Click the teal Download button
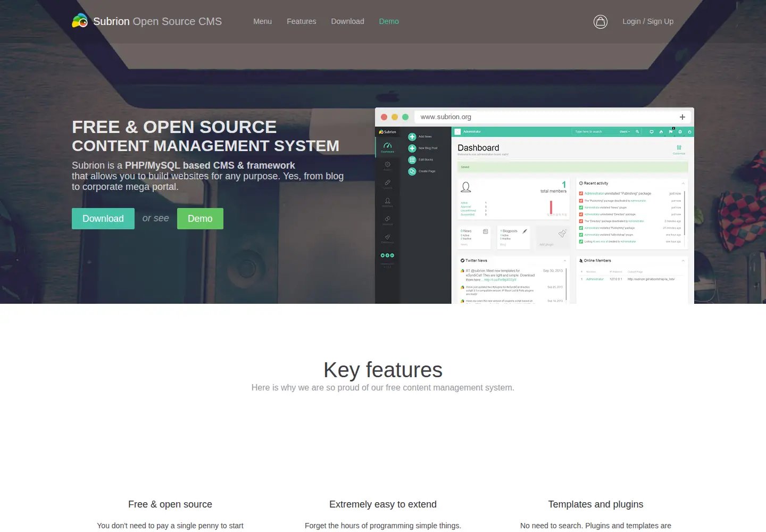Screen dimensions: 766x532 tap(103, 219)
